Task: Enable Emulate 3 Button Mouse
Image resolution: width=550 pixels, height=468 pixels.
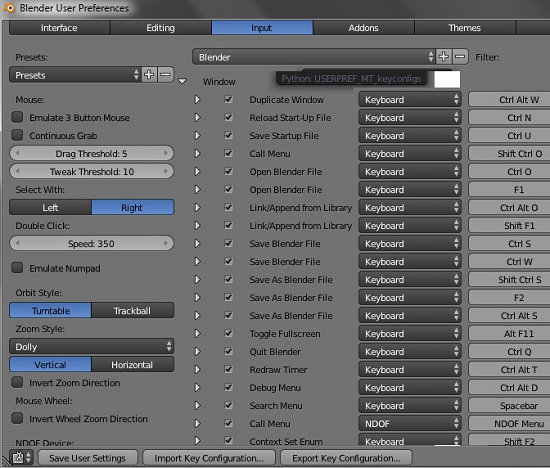Action: point(17,117)
